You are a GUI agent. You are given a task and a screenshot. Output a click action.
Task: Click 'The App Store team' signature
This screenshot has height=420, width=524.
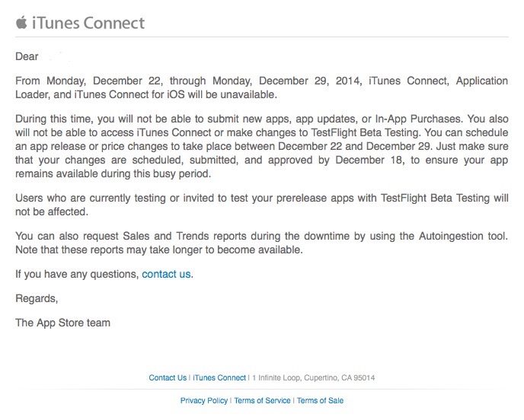(62, 323)
